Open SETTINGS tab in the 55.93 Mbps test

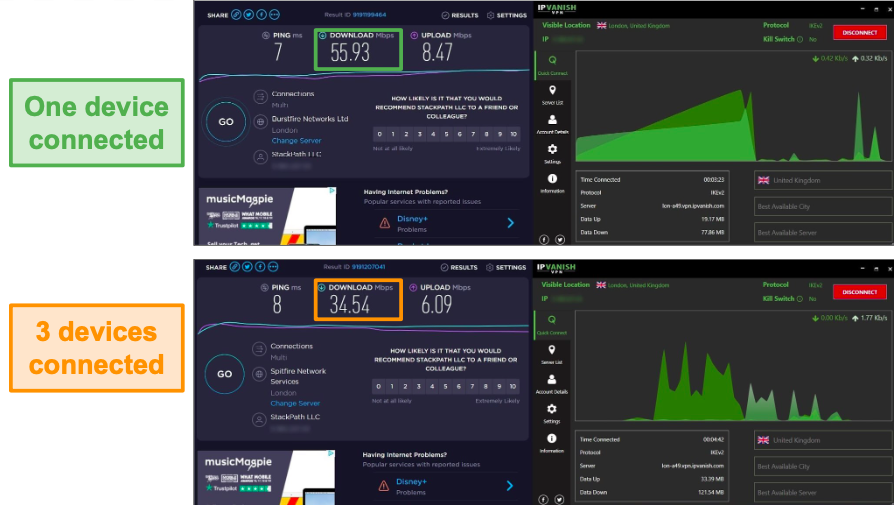[507, 15]
